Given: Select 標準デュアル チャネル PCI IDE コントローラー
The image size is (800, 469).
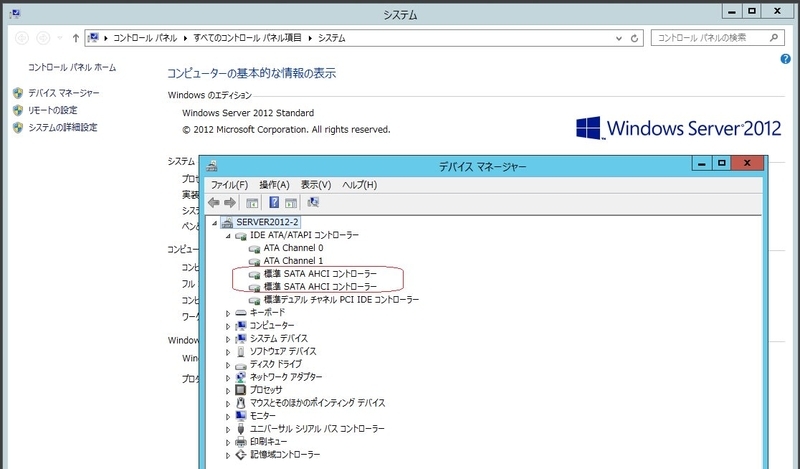Looking at the screenshot, I should [341, 300].
